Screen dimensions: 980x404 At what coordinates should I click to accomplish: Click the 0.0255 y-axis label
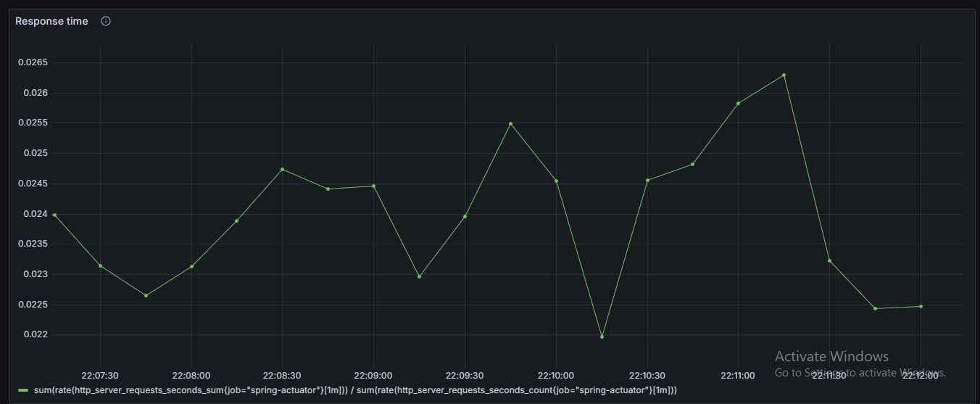click(x=33, y=123)
